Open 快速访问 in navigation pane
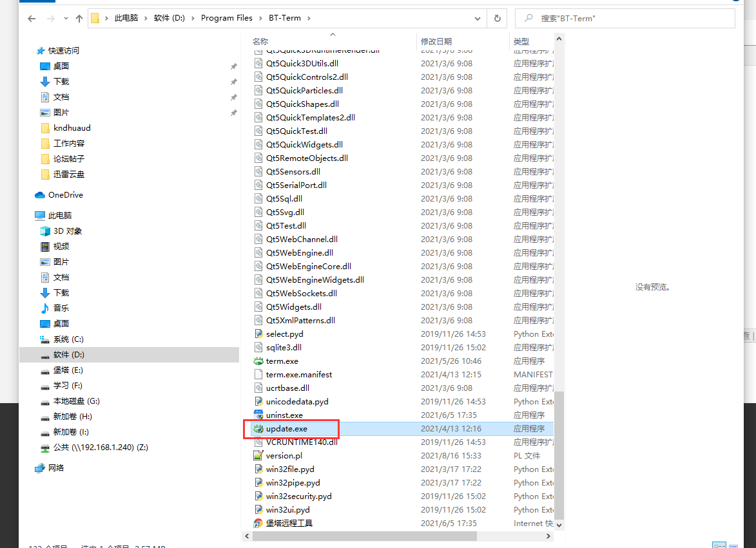 click(x=64, y=51)
